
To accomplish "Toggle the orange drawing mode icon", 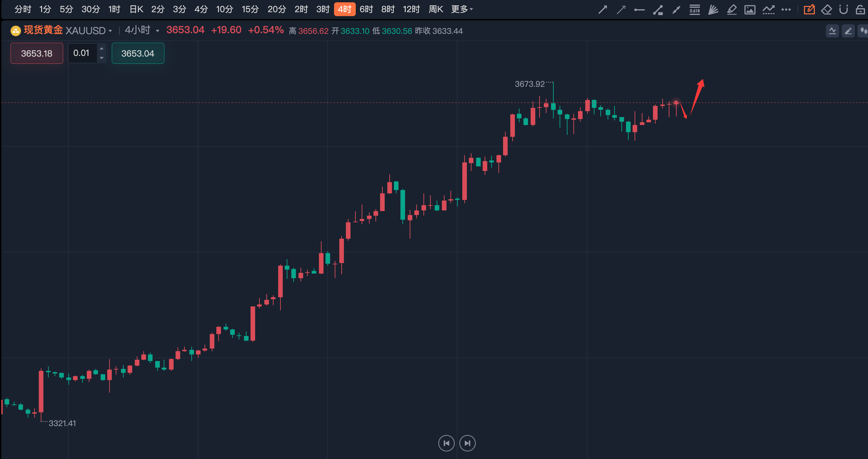I will pos(809,10).
